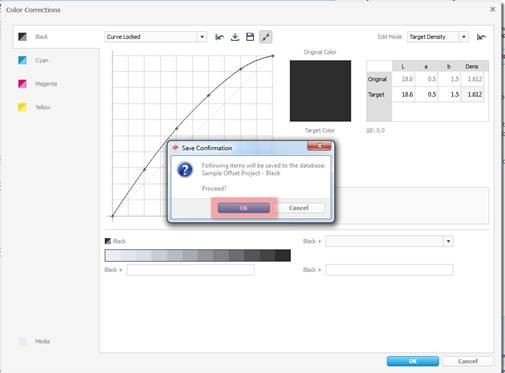
Task: Confirm save with OK in Save Confirmation
Action: pos(244,208)
